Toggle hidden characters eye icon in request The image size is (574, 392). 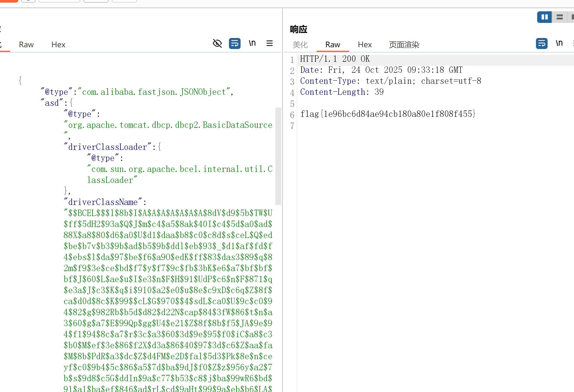[217, 43]
